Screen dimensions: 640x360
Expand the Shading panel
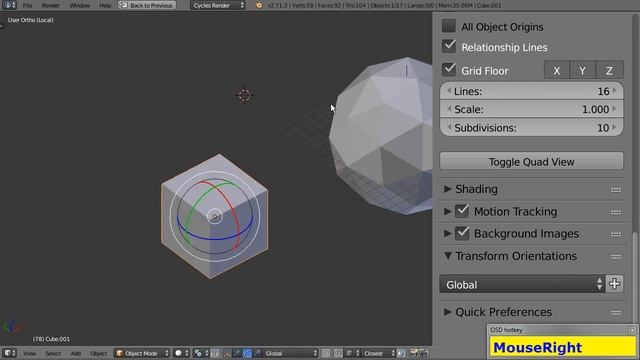click(x=448, y=189)
